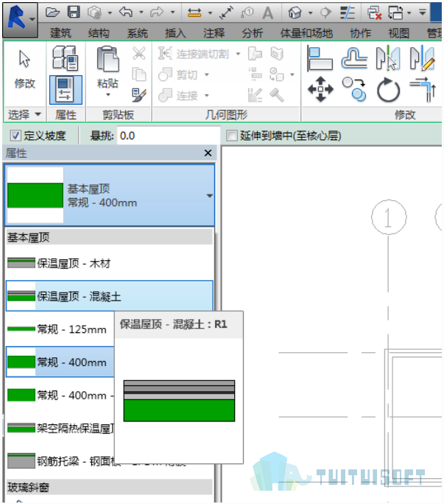Open the 结构 ribbon tab

pos(99,32)
